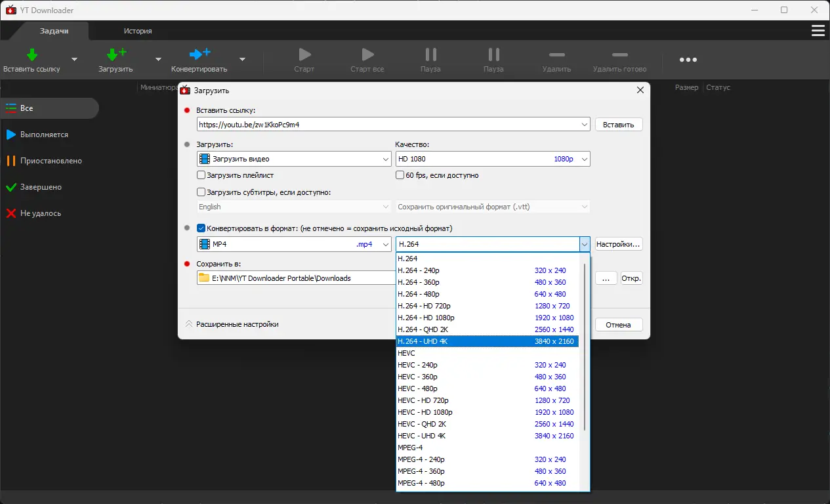Screen dimensions: 830x504
Task: Uncheck Конвертировать в формат checkbox
Action: coord(201,228)
